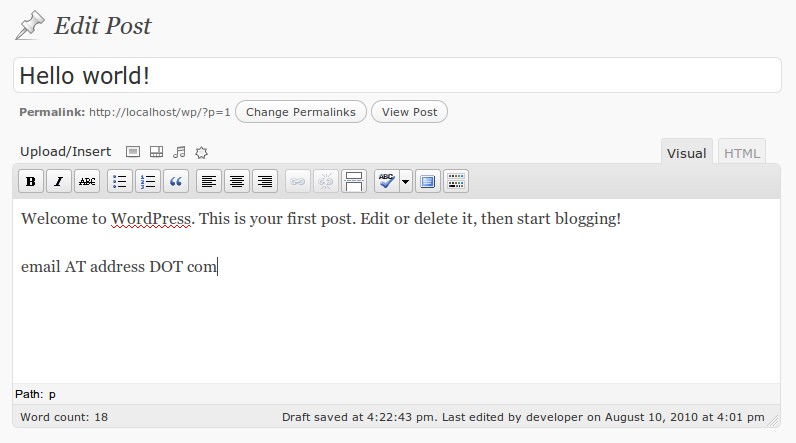Viewport: 796px width, 443px height.
Task: Click the Edit Post heading
Action: pos(103,25)
